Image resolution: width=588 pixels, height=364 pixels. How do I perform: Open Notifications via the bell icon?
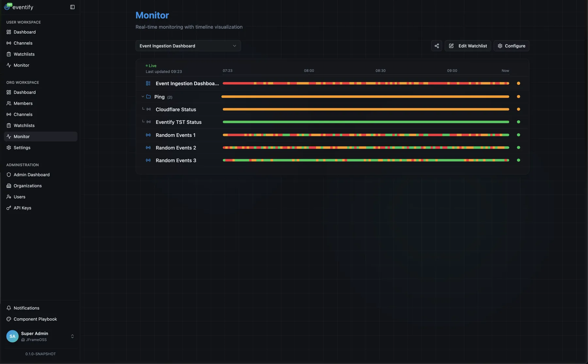[9, 308]
